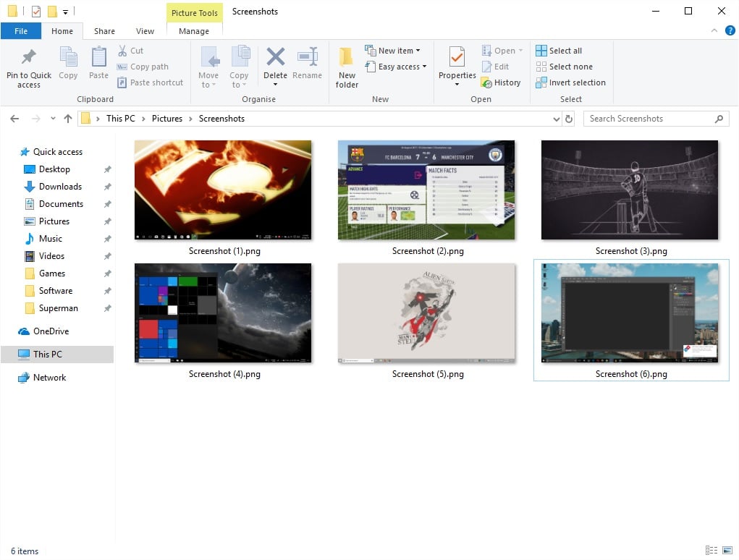This screenshot has width=739, height=560.
Task: Switch to the Share tab
Action: [104, 31]
